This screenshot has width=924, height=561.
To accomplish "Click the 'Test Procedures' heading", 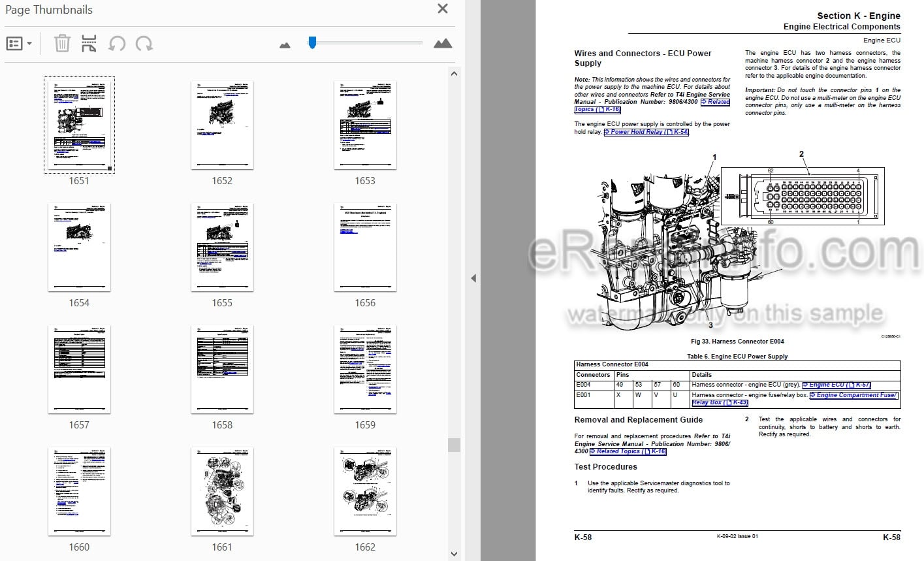I will [x=605, y=467].
